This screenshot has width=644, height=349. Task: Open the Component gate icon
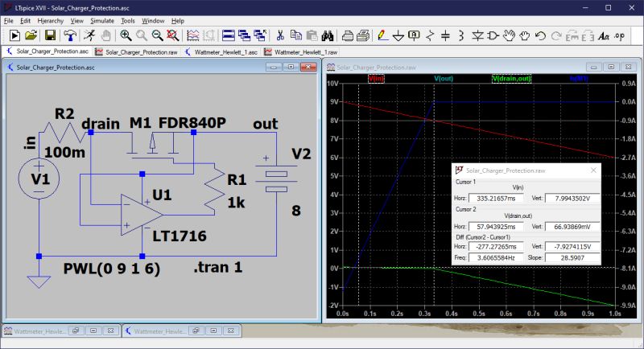(493, 35)
